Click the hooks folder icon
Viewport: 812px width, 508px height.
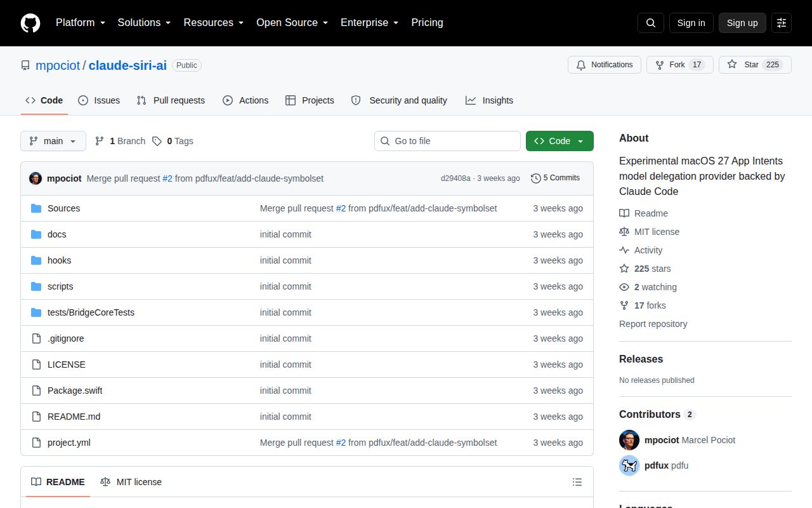pyautogui.click(x=36, y=260)
